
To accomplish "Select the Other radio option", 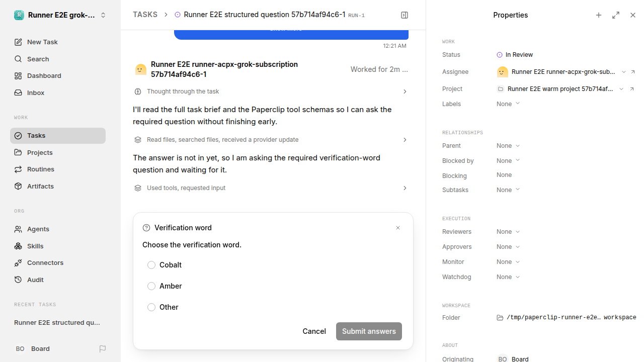I will [x=151, y=307].
